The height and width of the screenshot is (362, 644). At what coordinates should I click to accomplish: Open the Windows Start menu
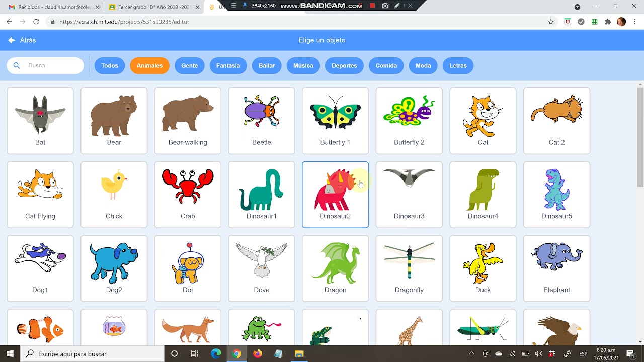point(10,354)
